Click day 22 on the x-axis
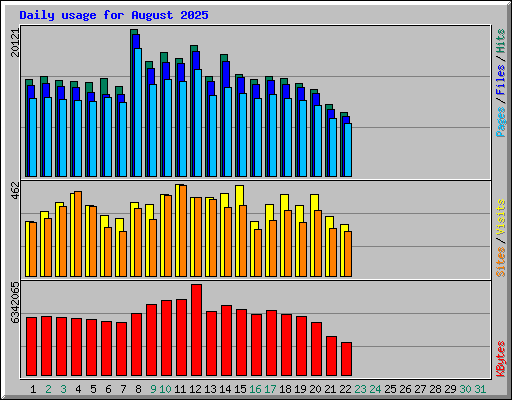The image size is (512, 400). point(345,389)
